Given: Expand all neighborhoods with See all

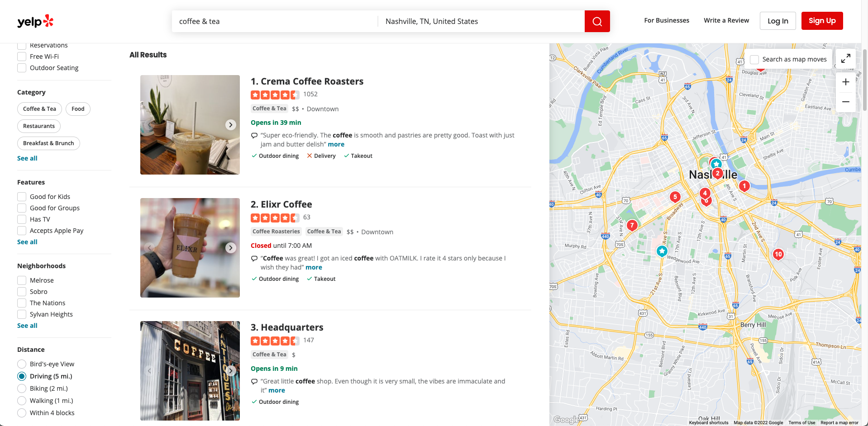Looking at the screenshot, I should click(27, 326).
